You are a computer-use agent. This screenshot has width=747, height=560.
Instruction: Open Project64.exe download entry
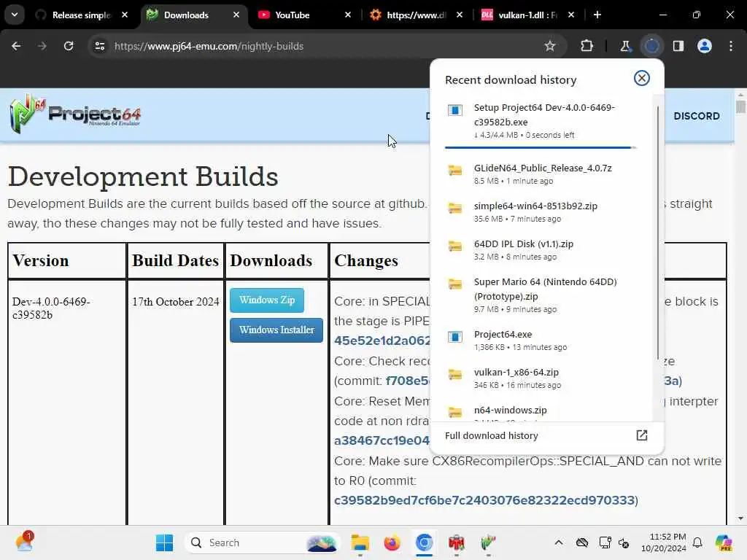541,340
